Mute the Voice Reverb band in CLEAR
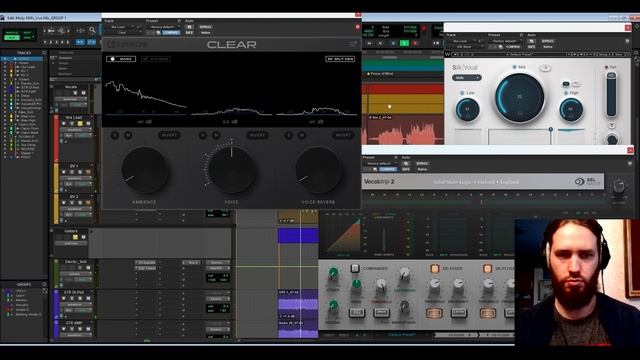Screen dimensions: 640x360 [x=302, y=135]
